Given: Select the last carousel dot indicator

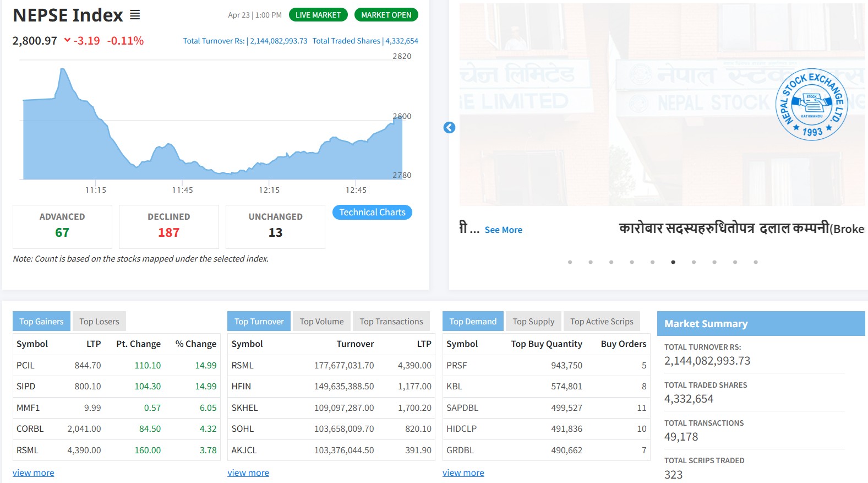Looking at the screenshot, I should point(756,262).
